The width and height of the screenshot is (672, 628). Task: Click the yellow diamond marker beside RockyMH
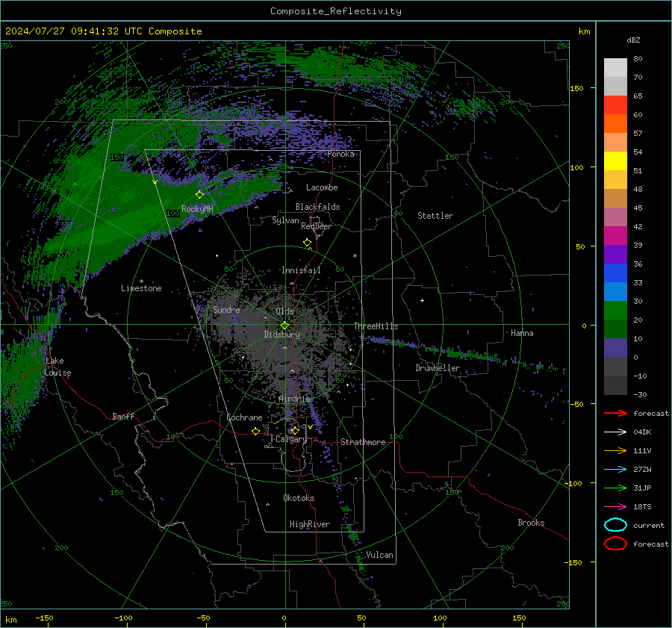pos(199,195)
